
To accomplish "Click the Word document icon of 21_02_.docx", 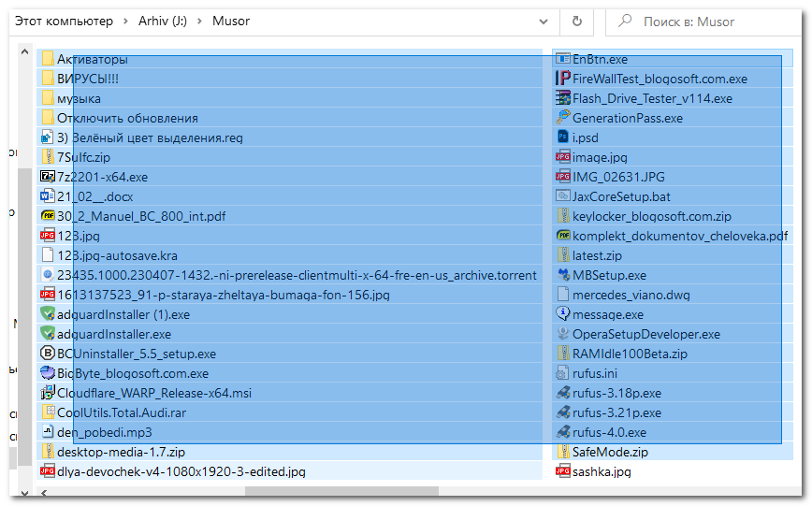I will point(48,196).
